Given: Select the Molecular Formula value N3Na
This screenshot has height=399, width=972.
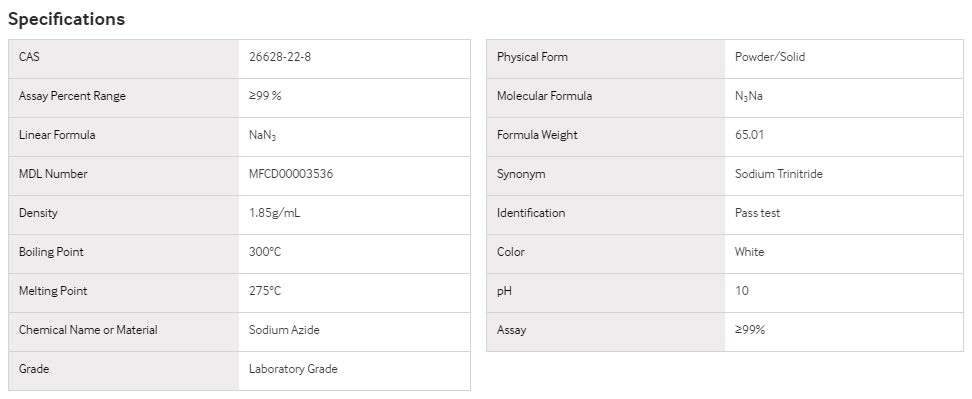Looking at the screenshot, I should point(748,97).
